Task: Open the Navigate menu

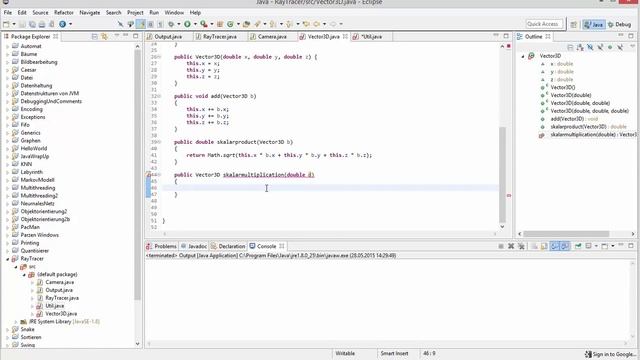Action: click(x=89, y=13)
